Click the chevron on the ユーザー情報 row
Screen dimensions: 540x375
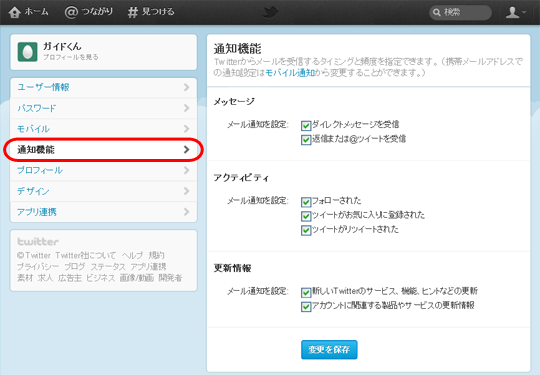187,87
